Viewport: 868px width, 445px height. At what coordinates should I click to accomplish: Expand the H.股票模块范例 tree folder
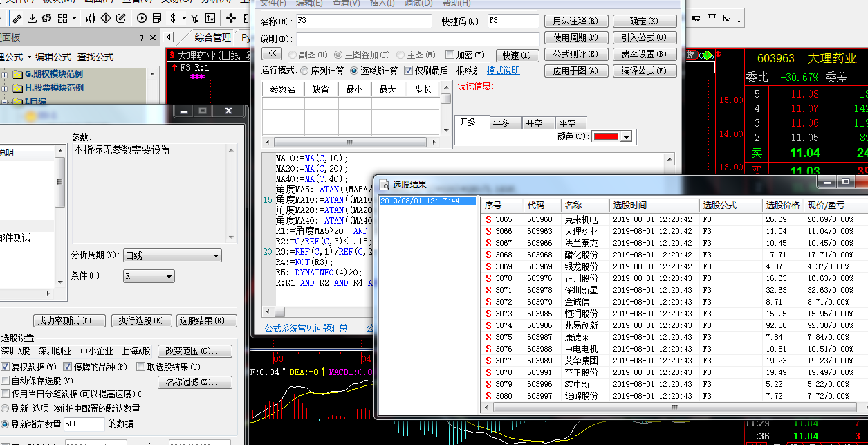[5, 88]
